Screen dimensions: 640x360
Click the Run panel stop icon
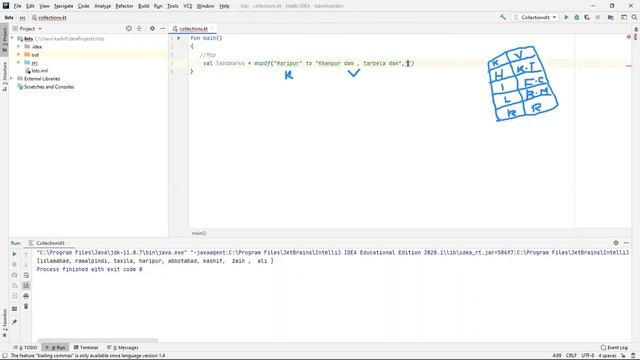[14, 264]
